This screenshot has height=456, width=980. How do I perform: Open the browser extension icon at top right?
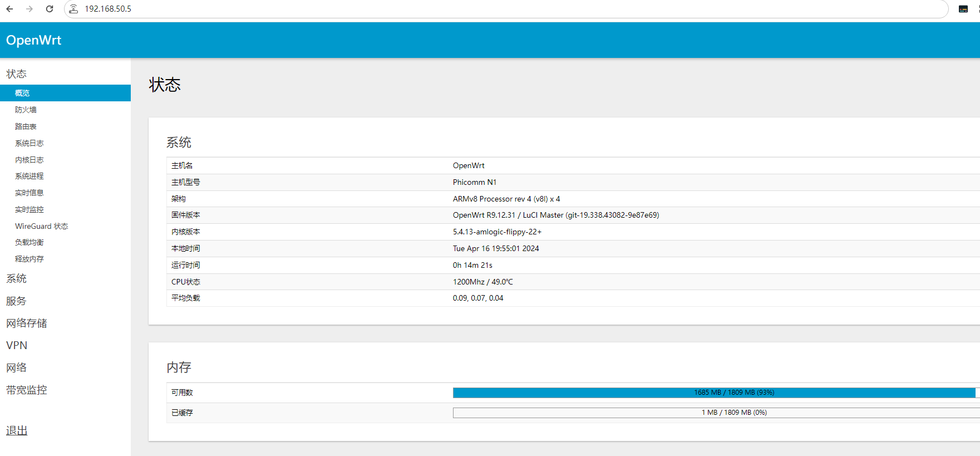tap(963, 9)
